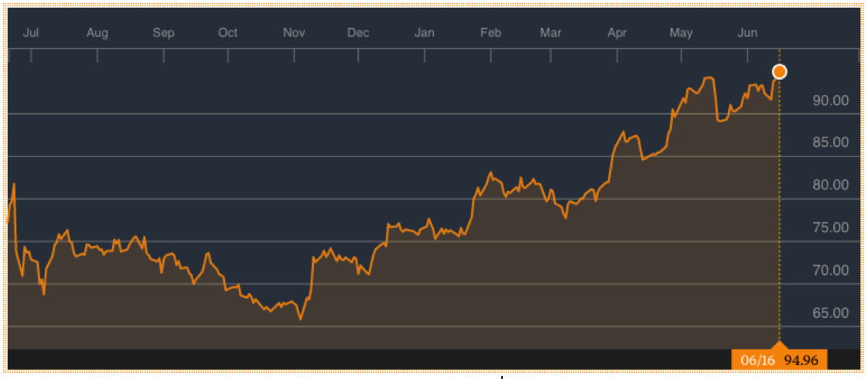
Task: Click the 90.00 price axis label
Action: click(x=829, y=101)
